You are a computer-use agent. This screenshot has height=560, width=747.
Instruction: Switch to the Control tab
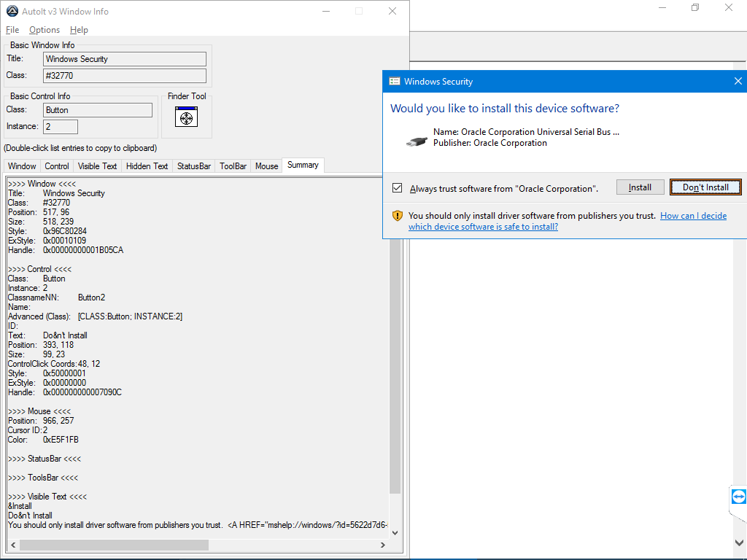(x=57, y=166)
